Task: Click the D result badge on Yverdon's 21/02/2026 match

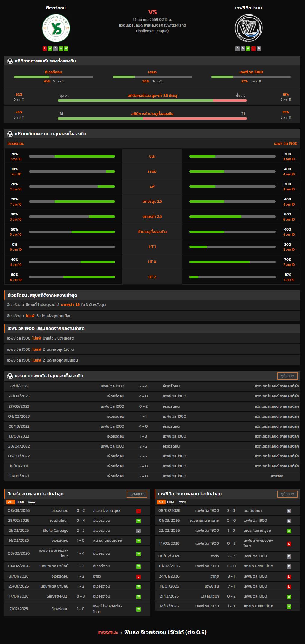Action: pos(138,531)
